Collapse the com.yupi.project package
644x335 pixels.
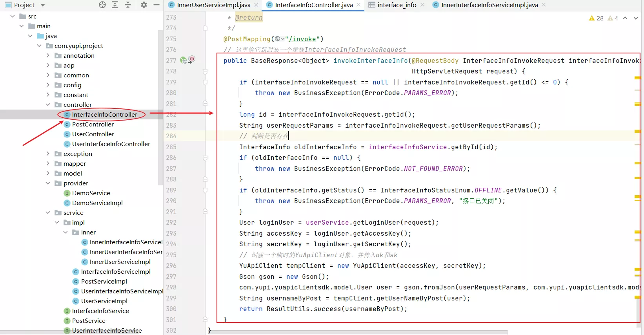39,46
